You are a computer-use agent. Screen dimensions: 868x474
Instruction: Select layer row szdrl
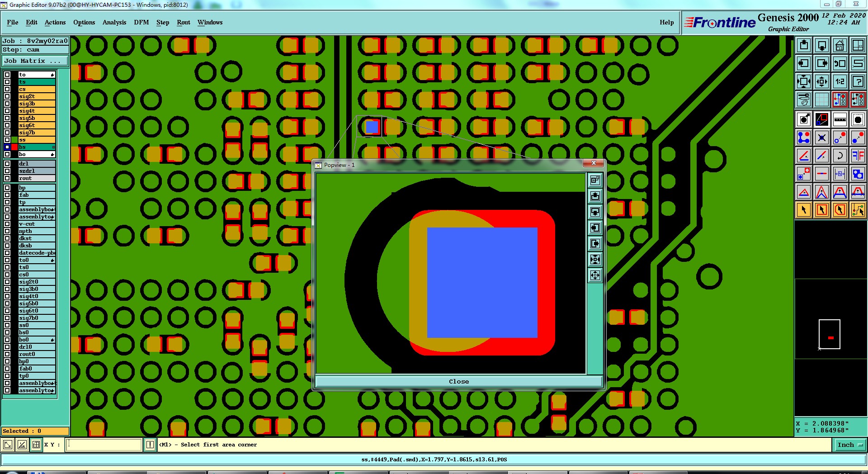(x=37, y=171)
